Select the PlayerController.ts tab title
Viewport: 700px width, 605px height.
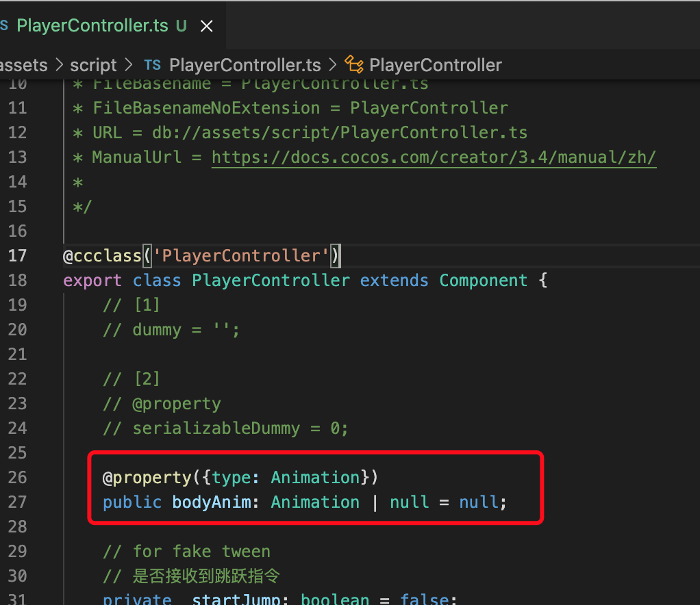tap(92, 26)
